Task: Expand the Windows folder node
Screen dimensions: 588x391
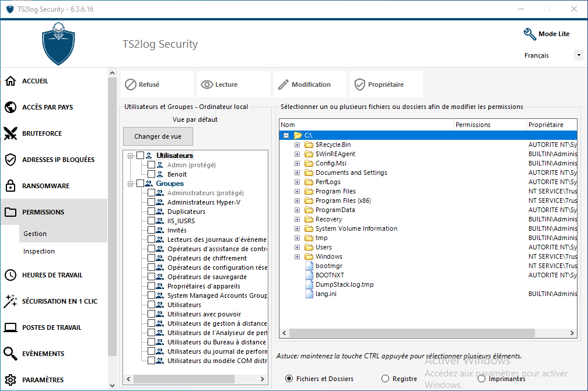Action: (297, 256)
